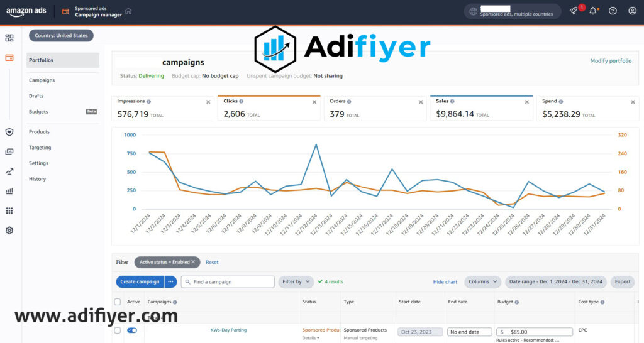Open the help question mark icon
This screenshot has height=343, width=644.
coord(613,11)
